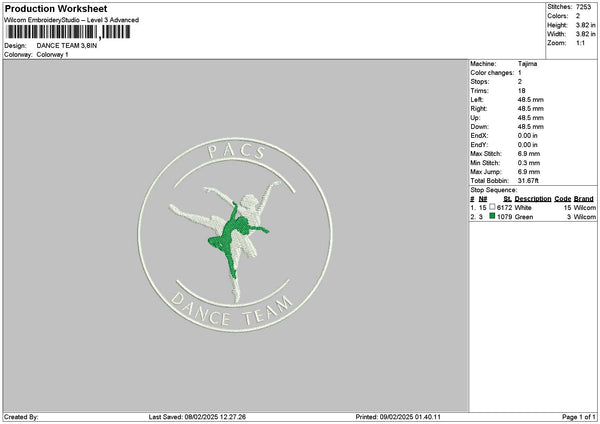This screenshot has width=600, height=424.
Task: Click the EndY value '0.00 in'
Action: (528, 145)
